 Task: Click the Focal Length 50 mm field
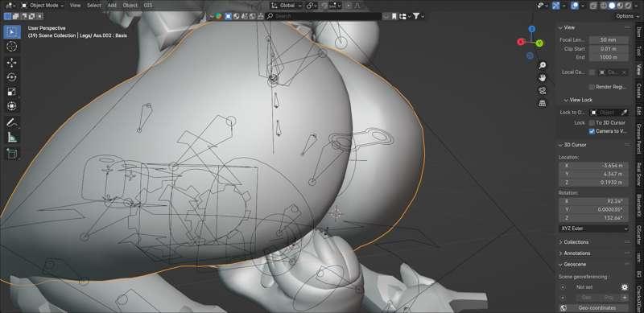pyautogui.click(x=609, y=40)
